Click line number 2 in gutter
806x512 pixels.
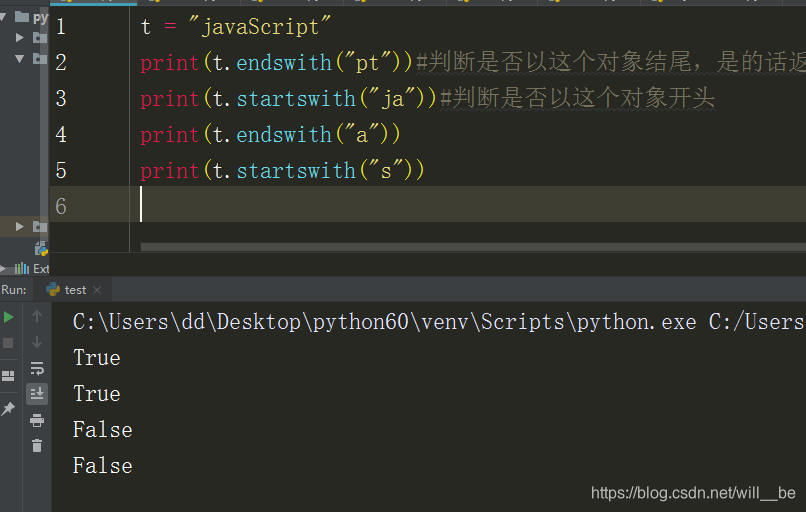click(x=61, y=62)
